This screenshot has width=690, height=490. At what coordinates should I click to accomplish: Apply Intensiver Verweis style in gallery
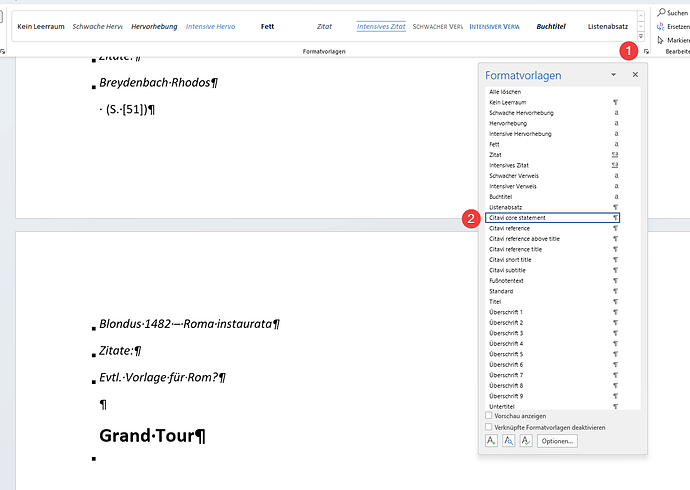coord(494,26)
